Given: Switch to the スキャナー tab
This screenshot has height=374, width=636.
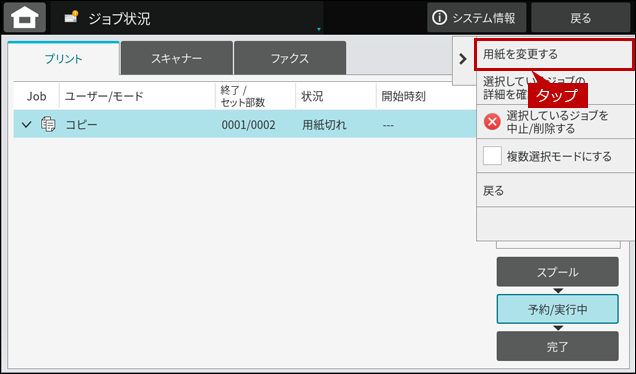Looking at the screenshot, I should coord(177,58).
